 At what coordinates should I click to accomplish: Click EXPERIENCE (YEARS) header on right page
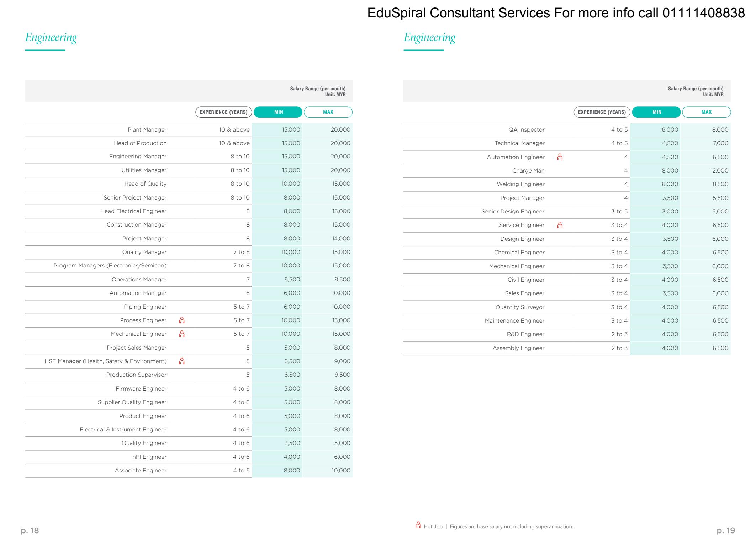(x=602, y=112)
